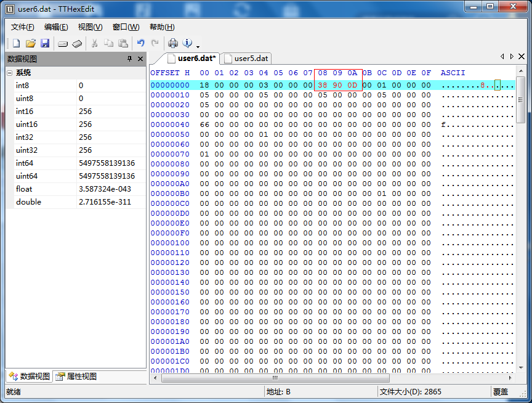Click the ASCII column header
The image size is (532, 403).
(x=453, y=73)
